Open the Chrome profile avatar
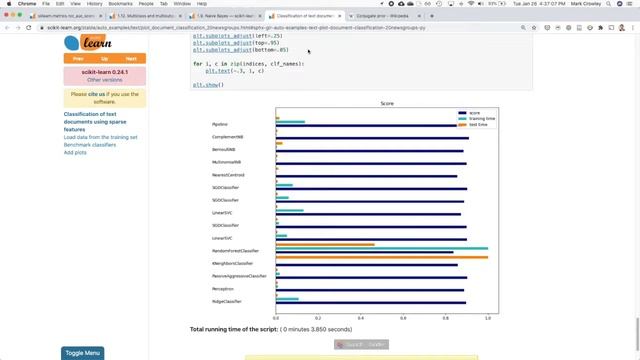This screenshot has height=360, width=640. (x=622, y=28)
